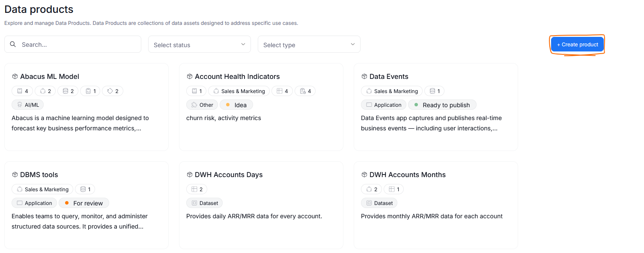Click the Create product button
This screenshot has width=644, height=253.
577,44
